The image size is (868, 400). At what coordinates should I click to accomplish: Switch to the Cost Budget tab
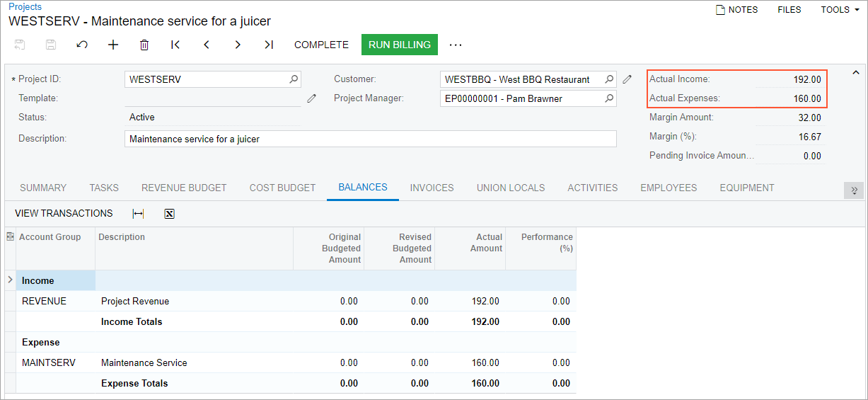tap(282, 188)
